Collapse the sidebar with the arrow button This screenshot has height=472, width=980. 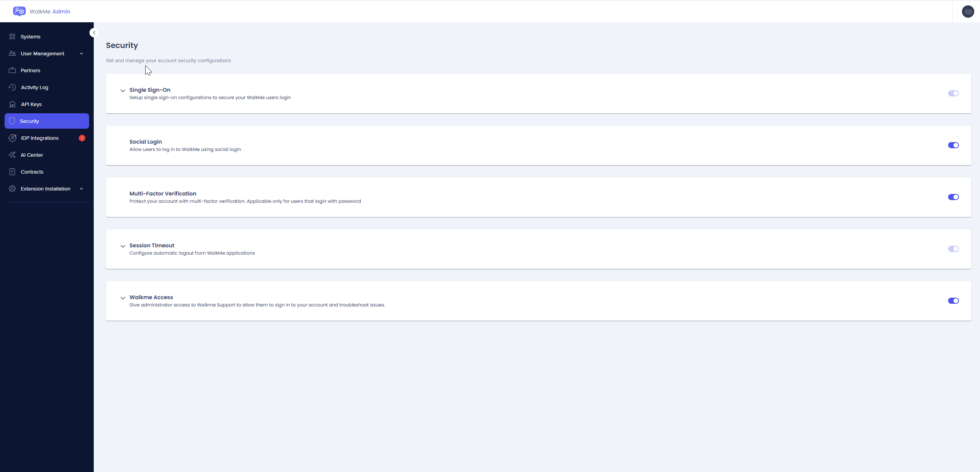(94, 33)
